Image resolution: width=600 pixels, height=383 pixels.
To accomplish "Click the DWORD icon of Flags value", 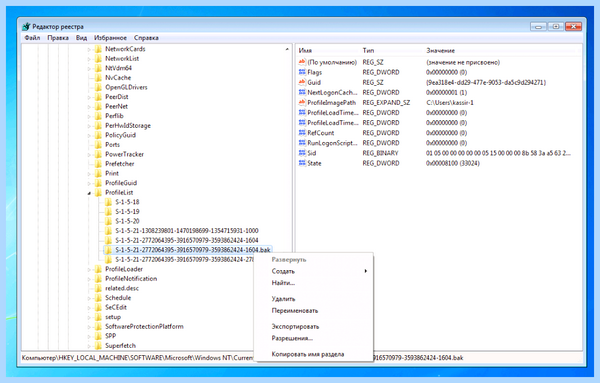I will [302, 72].
